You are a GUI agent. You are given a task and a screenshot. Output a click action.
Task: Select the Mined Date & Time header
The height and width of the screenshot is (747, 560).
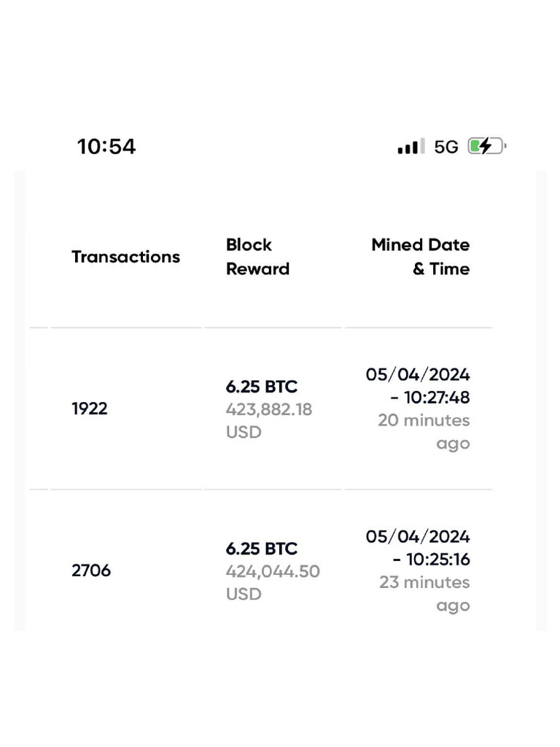pos(420,257)
